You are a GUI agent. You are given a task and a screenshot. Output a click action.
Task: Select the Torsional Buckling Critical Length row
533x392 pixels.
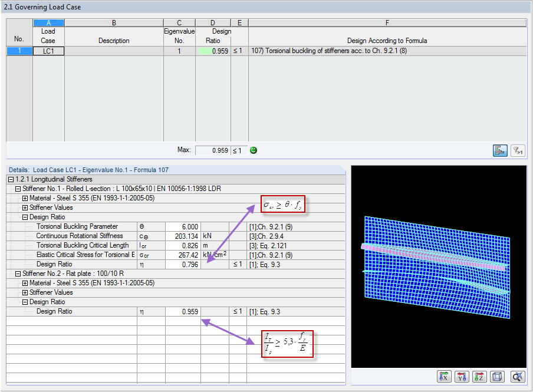click(x=175, y=245)
